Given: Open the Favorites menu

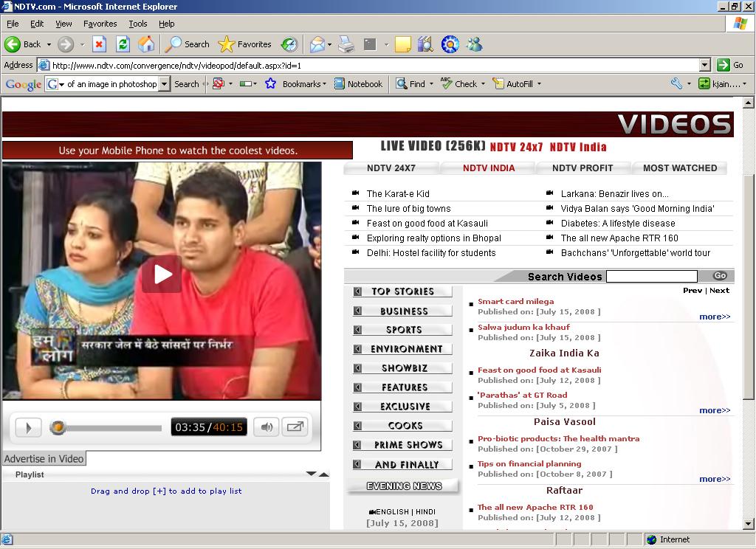Looking at the screenshot, I should [100, 24].
